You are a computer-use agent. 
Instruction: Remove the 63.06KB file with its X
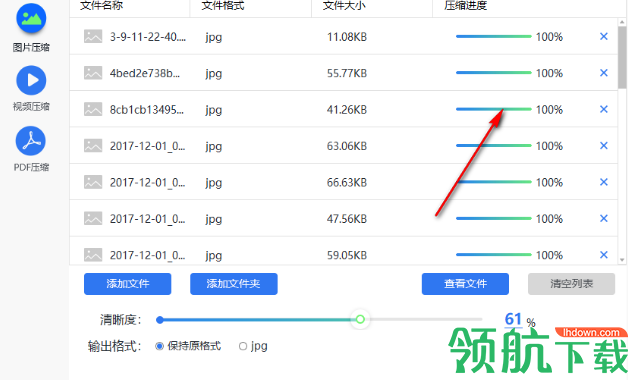(604, 146)
